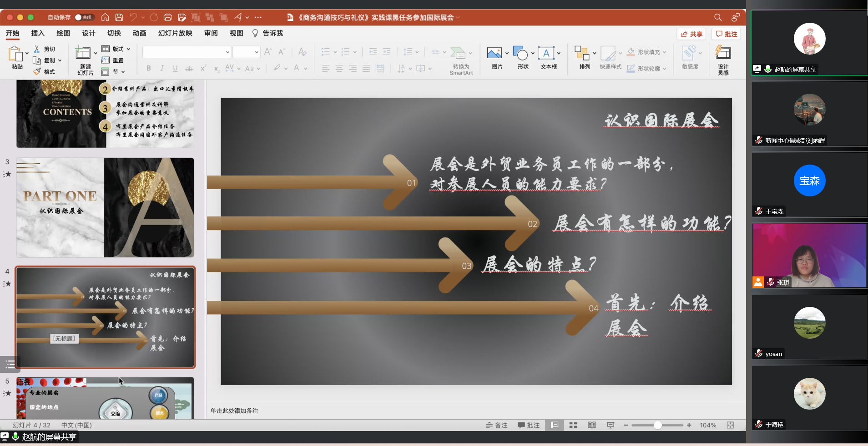
Task: Insert a picture using 图片 icon
Action: (x=494, y=54)
